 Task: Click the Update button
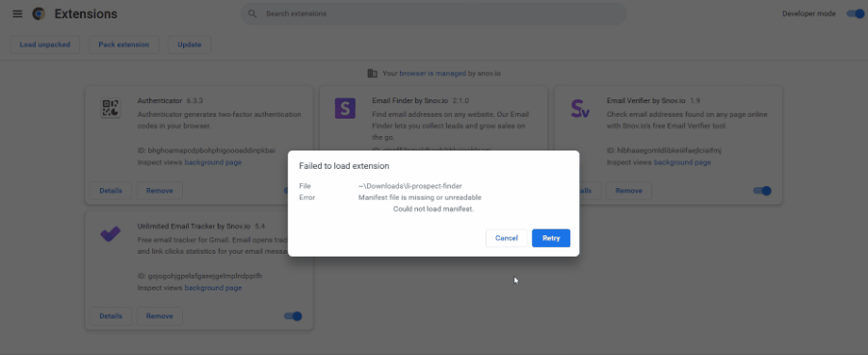[x=190, y=45]
